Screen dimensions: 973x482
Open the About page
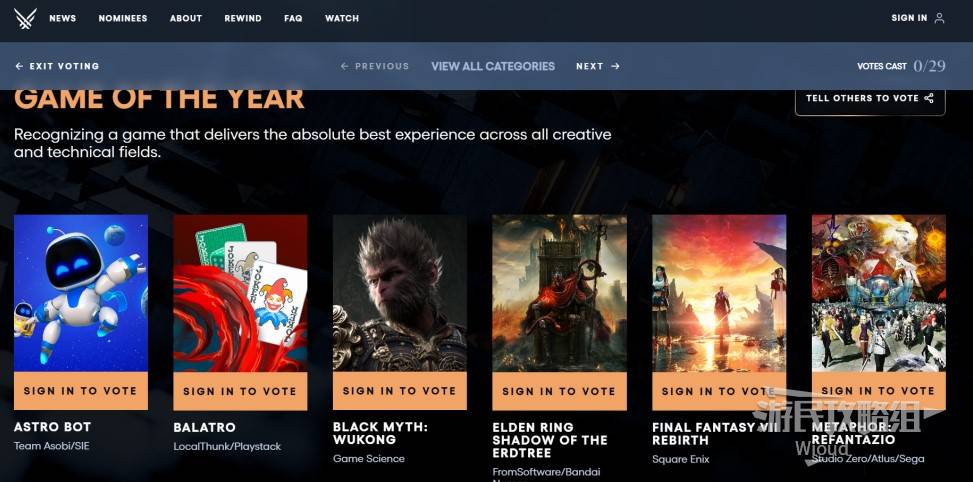pos(186,18)
